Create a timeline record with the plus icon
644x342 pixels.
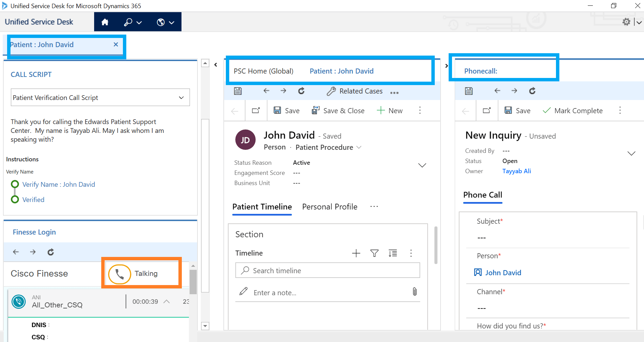(x=356, y=253)
